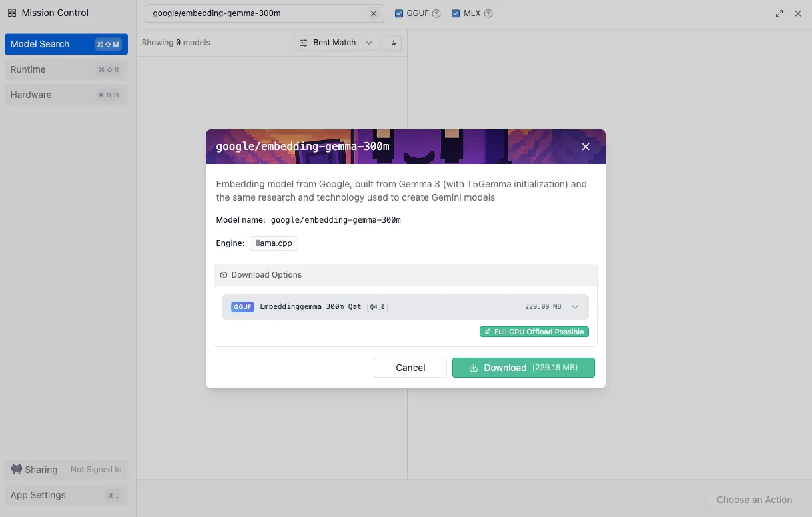Open the Model Search section
This screenshot has height=517, width=812.
(x=66, y=44)
